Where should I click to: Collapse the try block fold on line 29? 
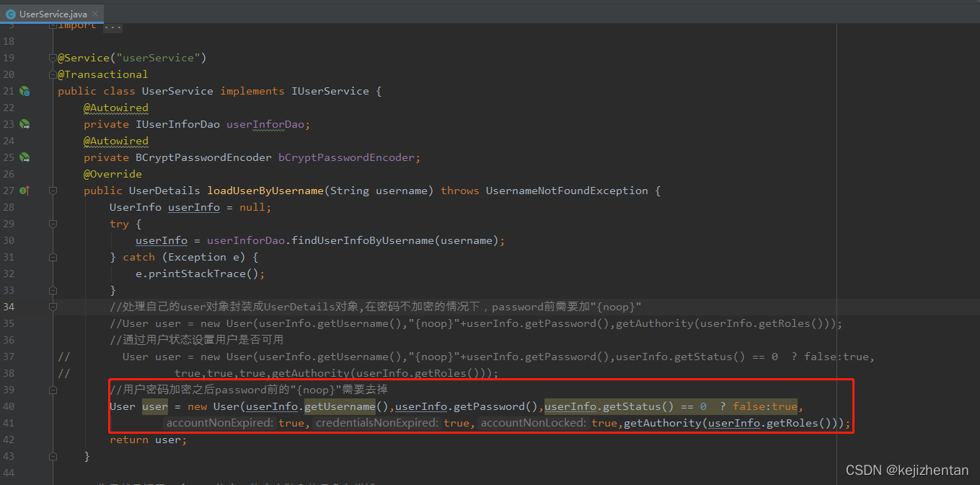click(53, 224)
